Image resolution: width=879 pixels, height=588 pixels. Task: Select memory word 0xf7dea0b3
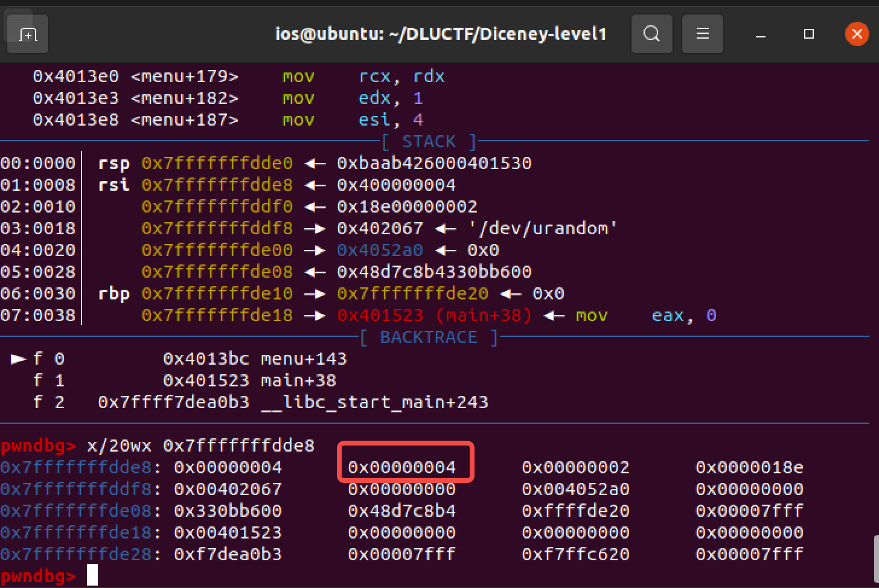(228, 555)
